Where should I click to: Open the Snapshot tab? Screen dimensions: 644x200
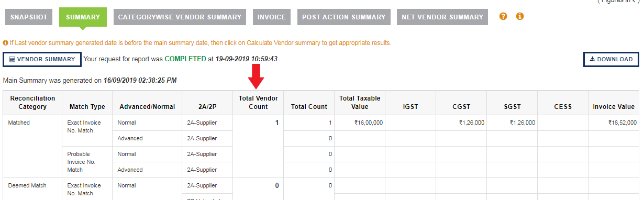click(29, 17)
